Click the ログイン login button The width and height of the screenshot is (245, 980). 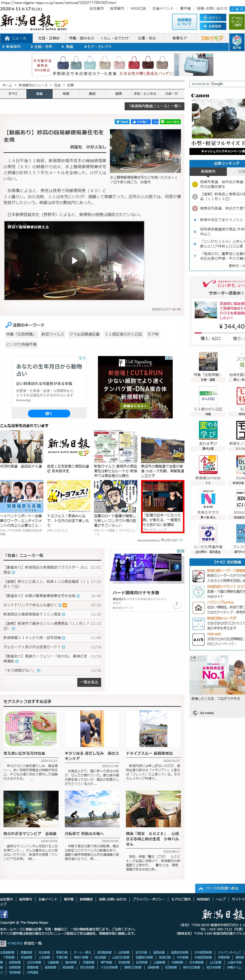tap(212, 17)
